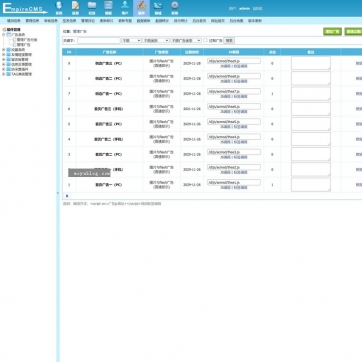Select manage ad categories tree item
Image resolution: width=362 pixels, height=362 pixels.
coord(27,40)
